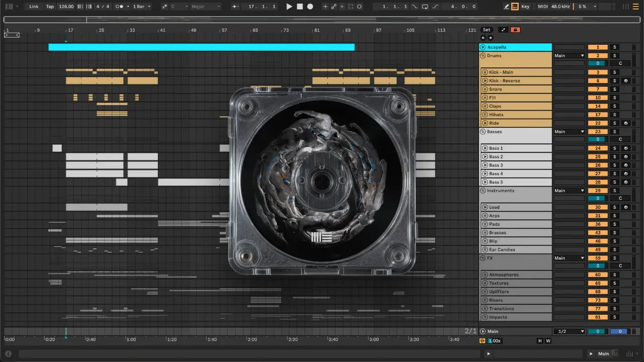Click the Stop button in transport
The width and height of the screenshot is (644, 362).
pyautogui.click(x=299, y=7)
